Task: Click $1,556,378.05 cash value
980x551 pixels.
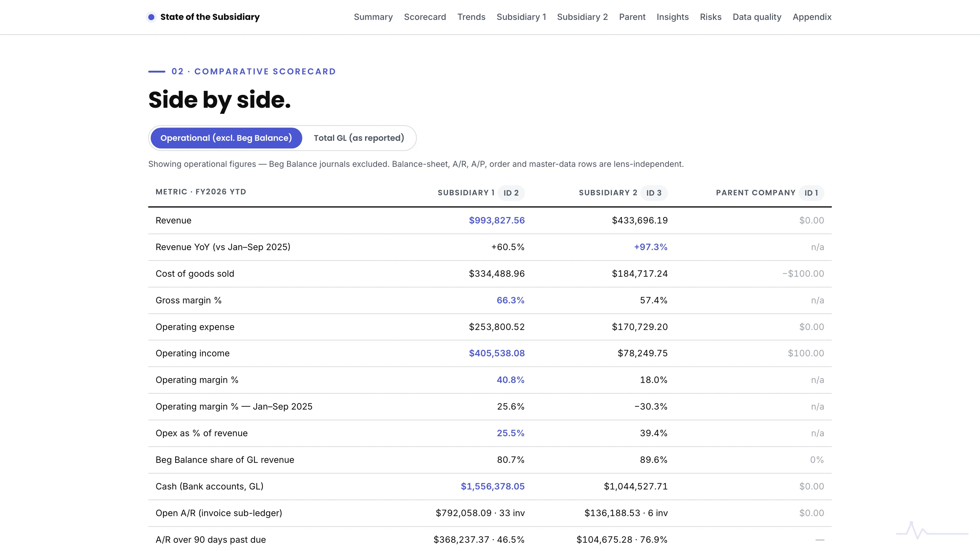Action: [492, 486]
